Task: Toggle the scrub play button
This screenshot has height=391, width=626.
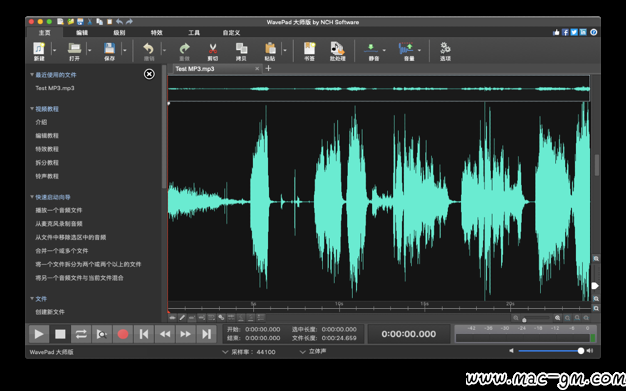Action: pos(102,334)
